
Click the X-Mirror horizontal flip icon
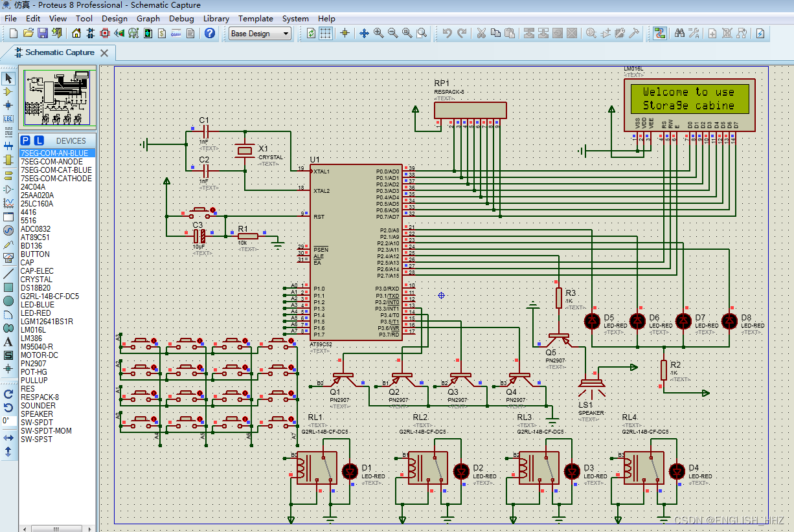tap(8, 438)
